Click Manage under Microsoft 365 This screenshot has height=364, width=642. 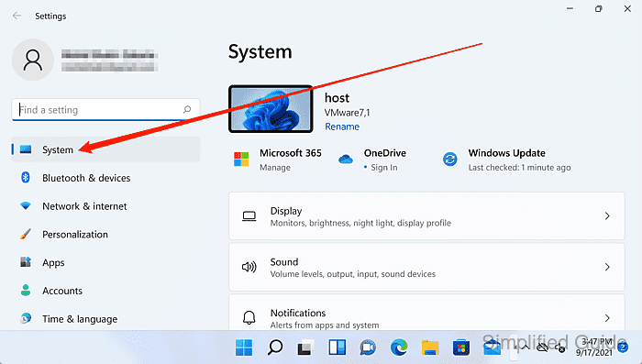click(275, 168)
